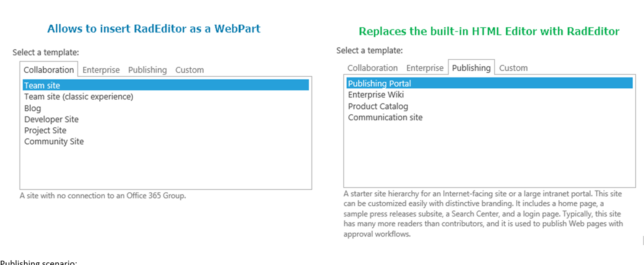Switch to Custom tab above the Publishing Portal list
Viewport: 644px width, 265px height.
tap(513, 68)
